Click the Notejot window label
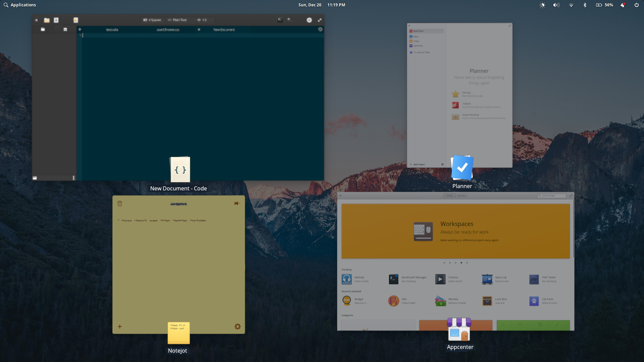 coord(177,351)
